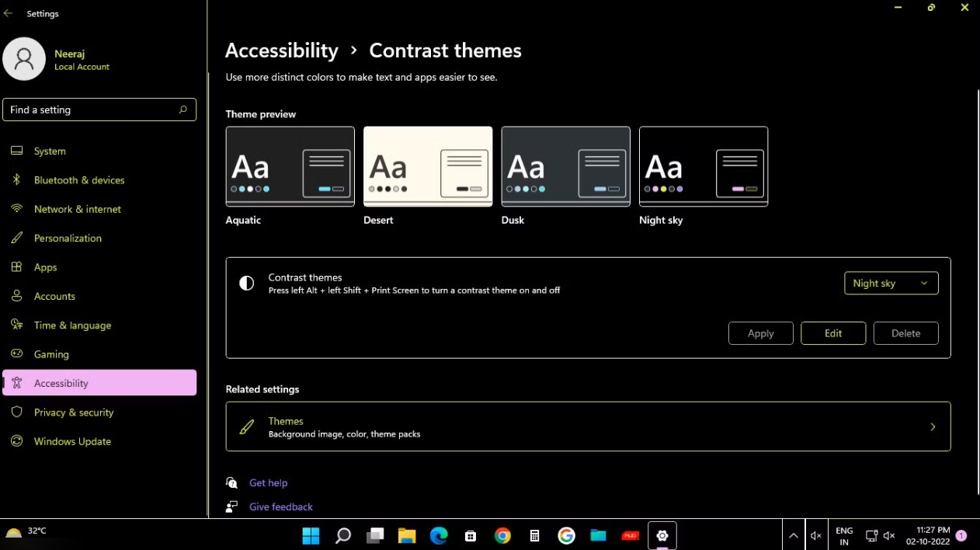Open the Give feedback link
Viewport: 980px width, 550px height.
tap(280, 506)
